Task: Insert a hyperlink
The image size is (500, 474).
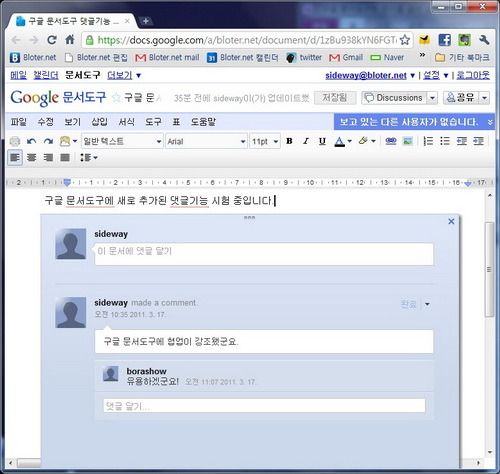Action: [391, 141]
